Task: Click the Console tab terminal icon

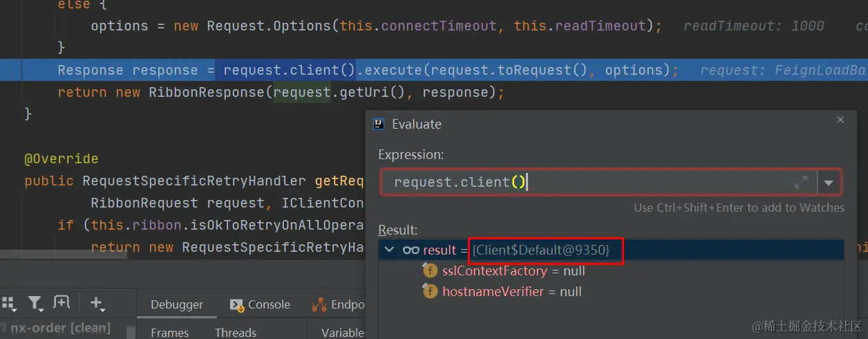Action: (x=236, y=305)
